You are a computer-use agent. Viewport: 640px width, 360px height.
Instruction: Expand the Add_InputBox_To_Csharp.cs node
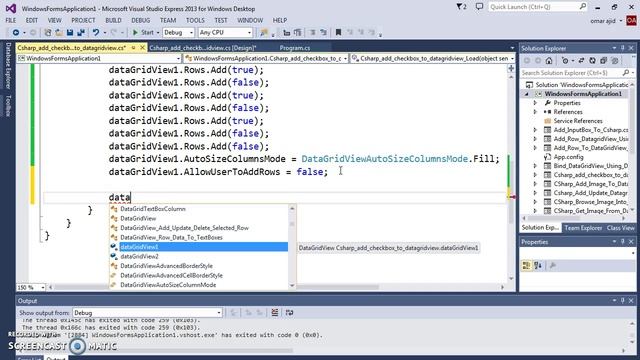point(535,130)
